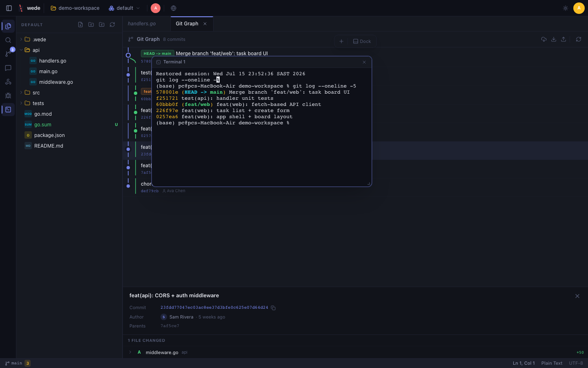Image resolution: width=588 pixels, height=368 pixels.
Task: Open the Chat icon in activity bar
Action: (8, 68)
